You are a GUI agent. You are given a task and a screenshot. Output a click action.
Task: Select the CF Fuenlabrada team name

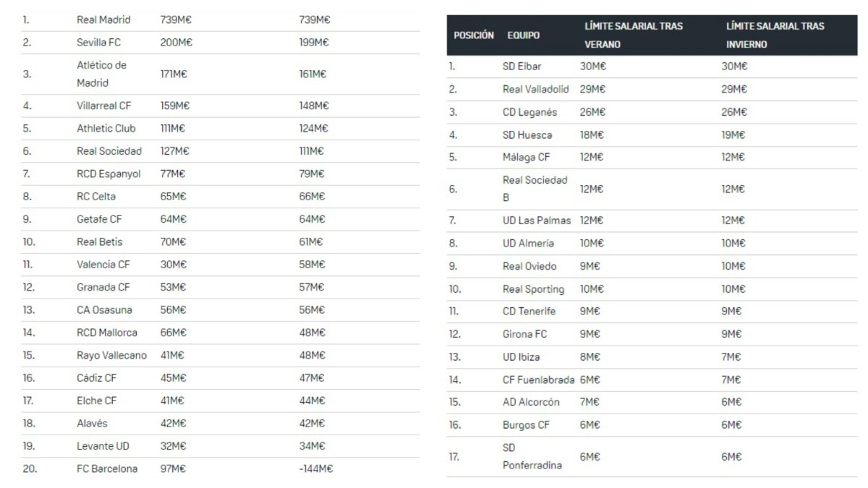[539, 380]
